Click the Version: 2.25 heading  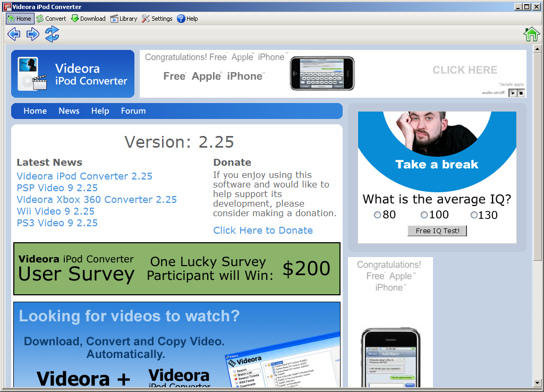click(180, 142)
